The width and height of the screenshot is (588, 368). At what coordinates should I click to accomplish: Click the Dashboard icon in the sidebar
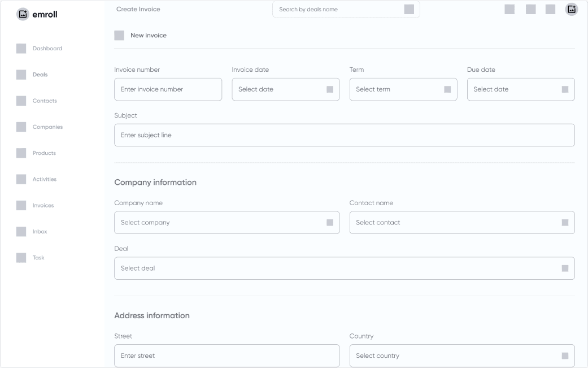pos(21,48)
